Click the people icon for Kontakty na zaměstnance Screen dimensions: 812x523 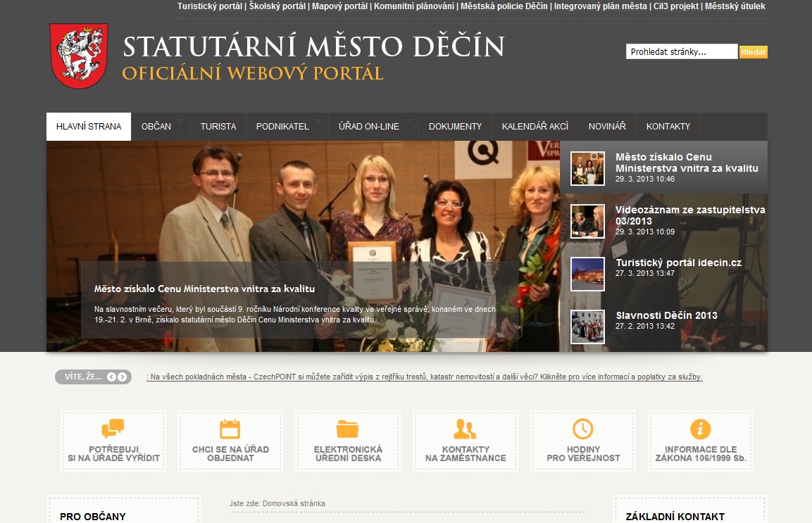(x=465, y=429)
